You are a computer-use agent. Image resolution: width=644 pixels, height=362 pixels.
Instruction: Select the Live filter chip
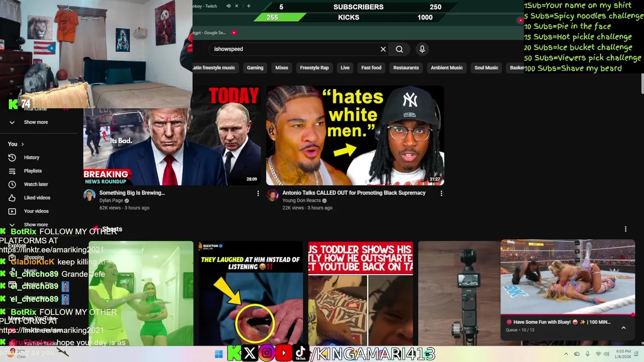click(345, 68)
